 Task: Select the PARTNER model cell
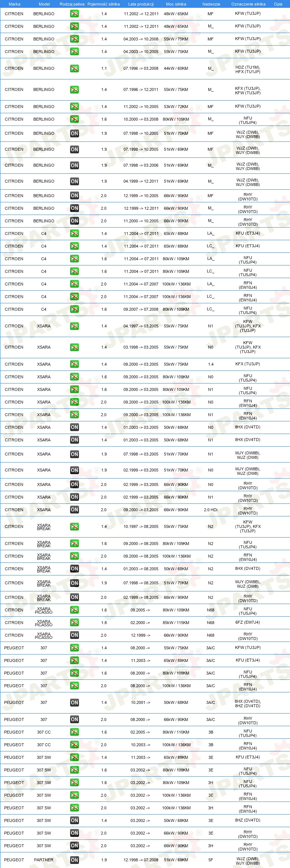tap(44, 860)
